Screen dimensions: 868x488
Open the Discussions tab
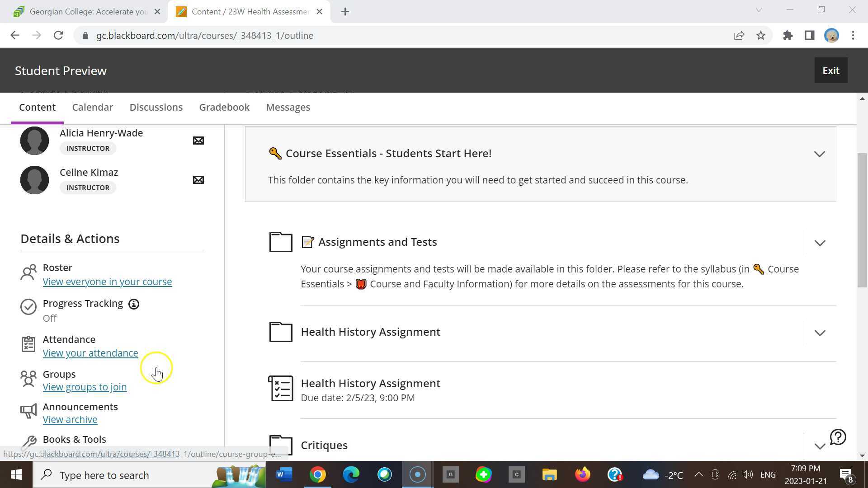tap(156, 108)
